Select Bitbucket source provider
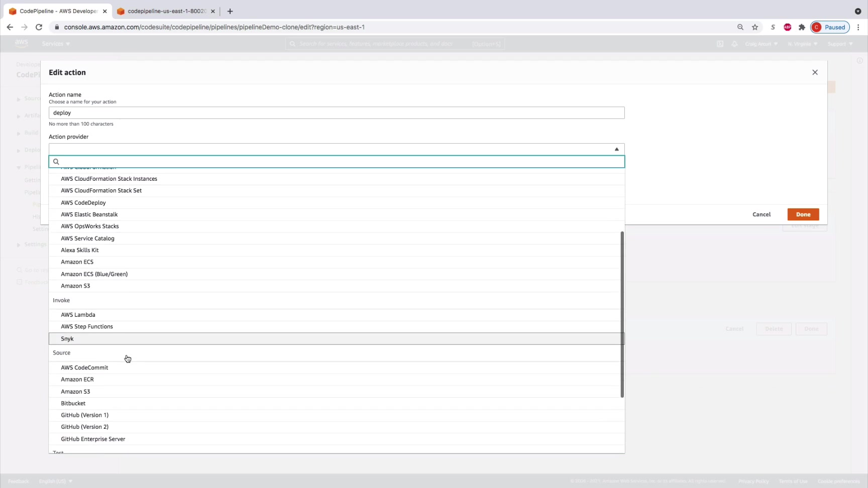The width and height of the screenshot is (868, 488). 337,403
